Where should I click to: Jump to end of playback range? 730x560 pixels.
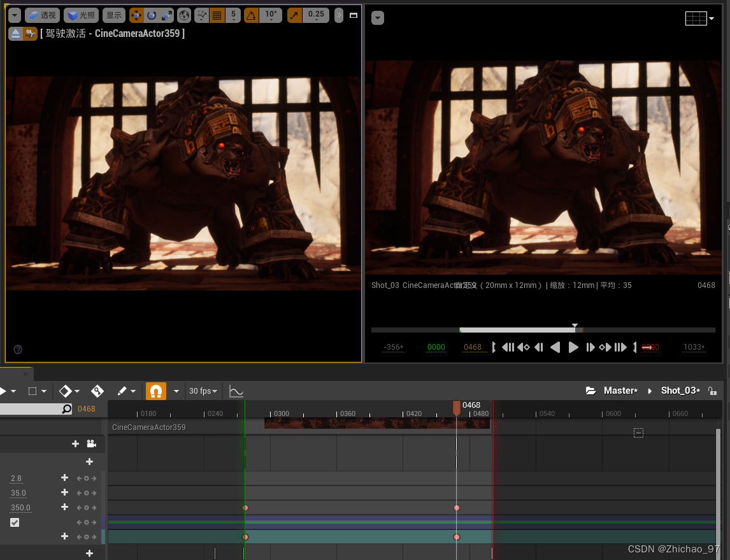coord(620,347)
